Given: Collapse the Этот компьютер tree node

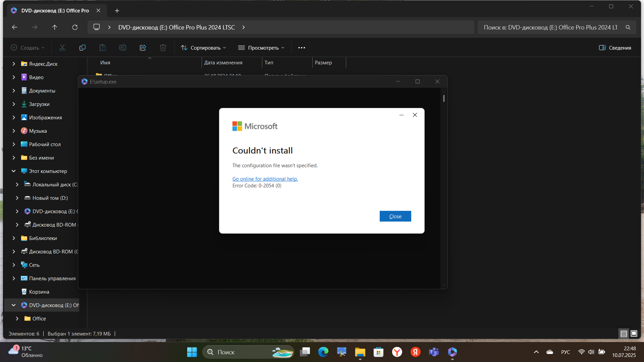Looking at the screenshot, I should tap(13, 171).
